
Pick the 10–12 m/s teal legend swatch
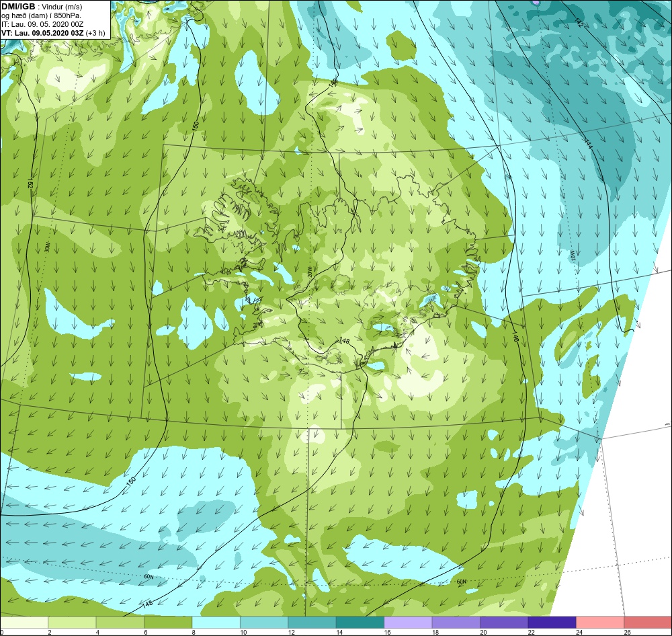pos(264,623)
